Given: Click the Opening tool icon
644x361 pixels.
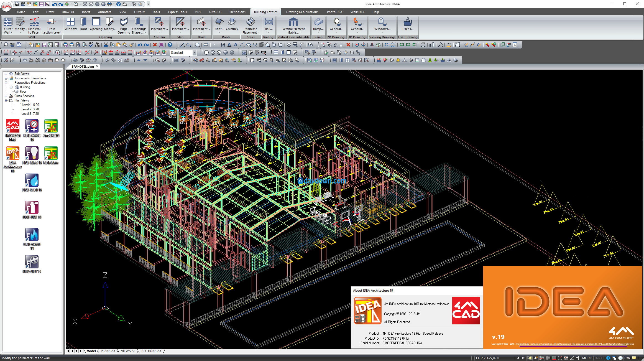Looking at the screenshot, I should pyautogui.click(x=96, y=24).
